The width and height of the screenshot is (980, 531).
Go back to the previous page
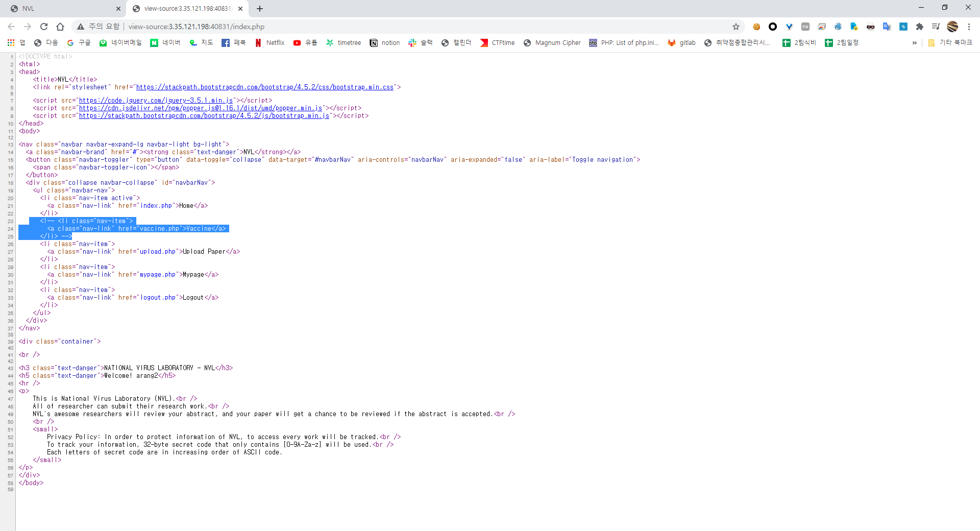11,27
